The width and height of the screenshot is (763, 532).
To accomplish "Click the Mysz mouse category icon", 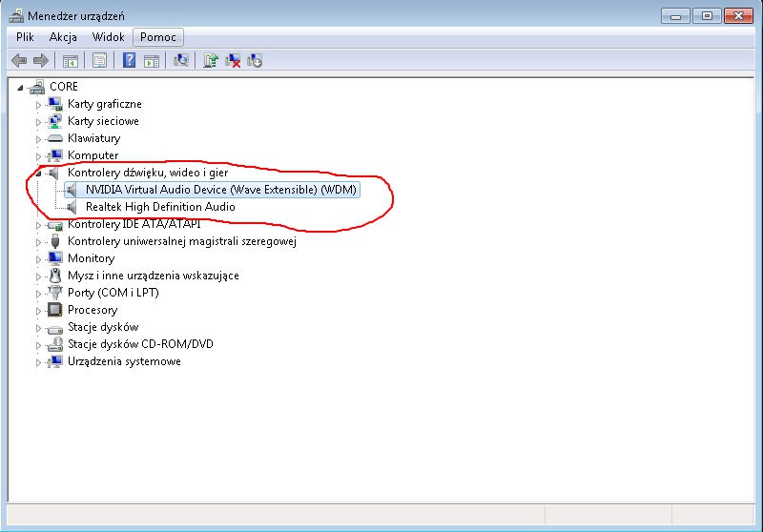I will [55, 276].
